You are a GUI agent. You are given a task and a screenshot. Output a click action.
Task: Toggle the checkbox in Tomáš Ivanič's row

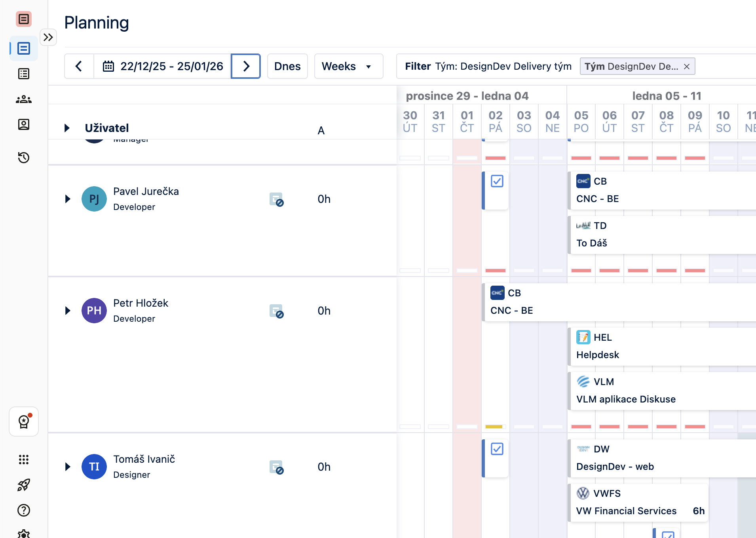tap(497, 449)
